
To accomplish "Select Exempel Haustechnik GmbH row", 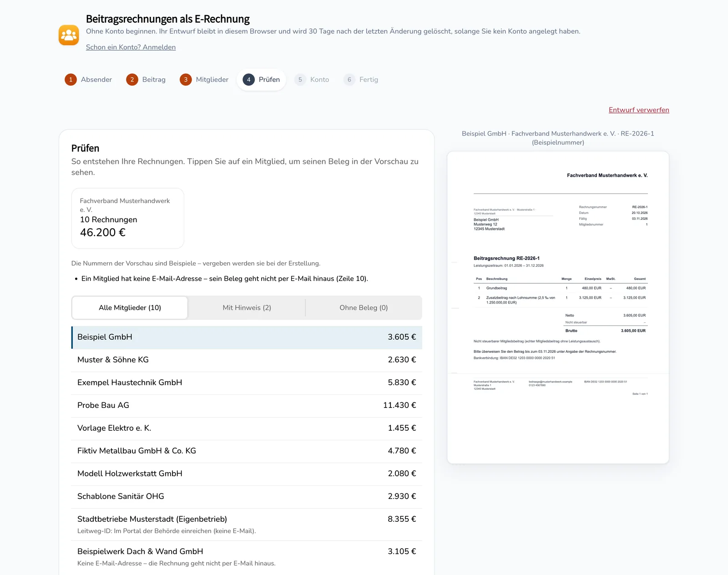I will 247,383.
